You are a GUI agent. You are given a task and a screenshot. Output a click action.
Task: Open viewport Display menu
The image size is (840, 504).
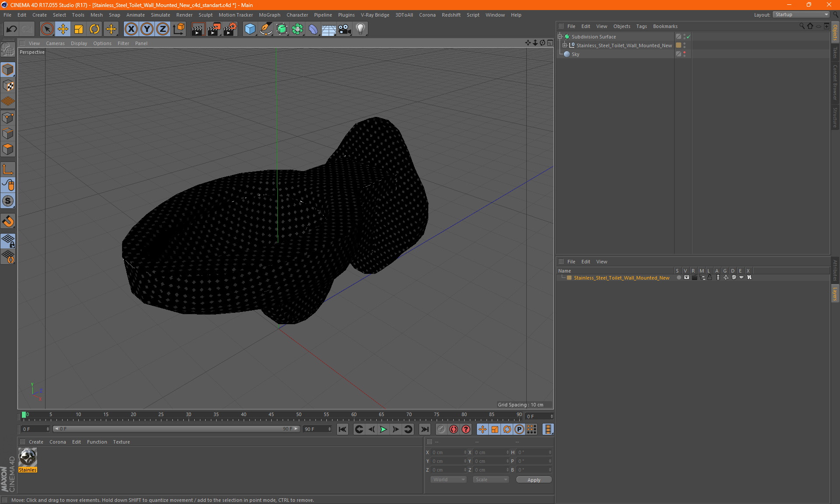pos(79,43)
